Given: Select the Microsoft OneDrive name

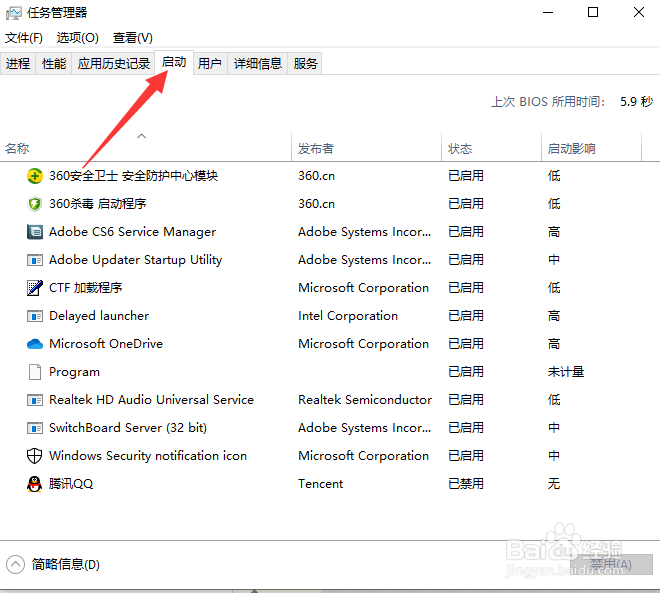Looking at the screenshot, I should 106,344.
